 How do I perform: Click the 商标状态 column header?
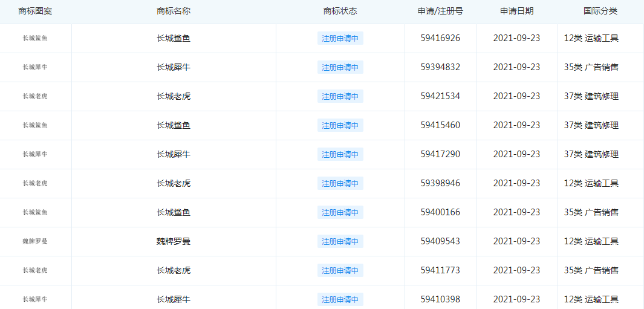340,11
